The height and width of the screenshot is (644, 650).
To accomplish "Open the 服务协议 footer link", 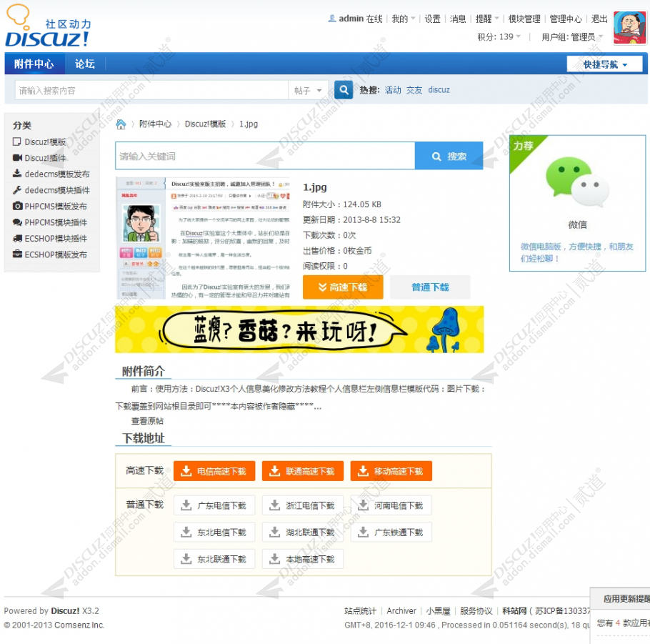I will click(476, 611).
